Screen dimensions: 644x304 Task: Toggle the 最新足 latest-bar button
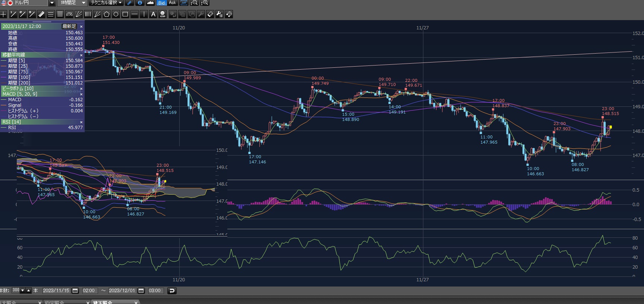(x=69, y=26)
